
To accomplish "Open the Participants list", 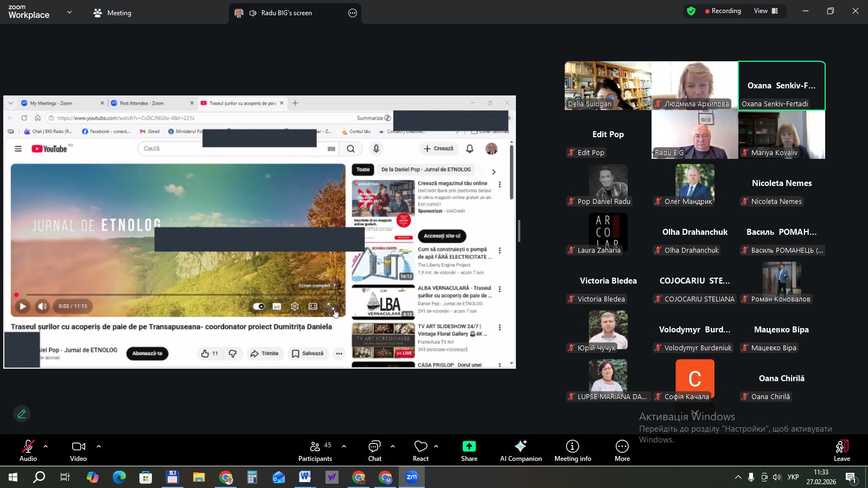I will [315, 451].
